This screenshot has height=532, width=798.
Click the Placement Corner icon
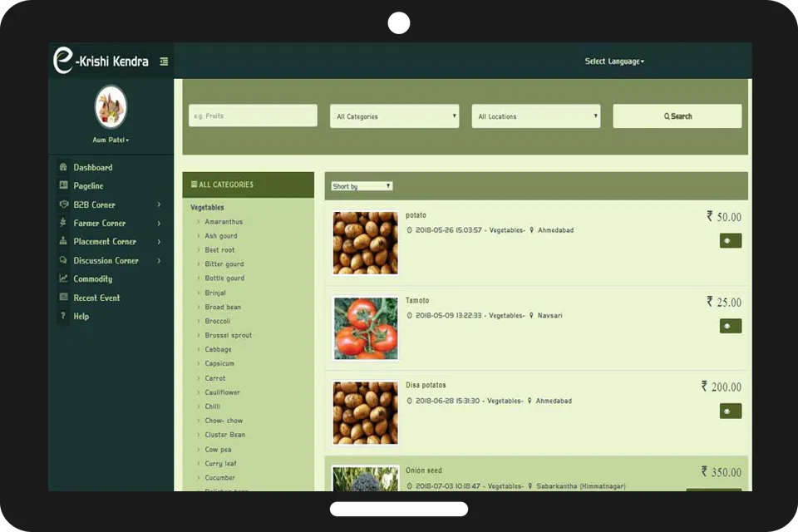63,241
